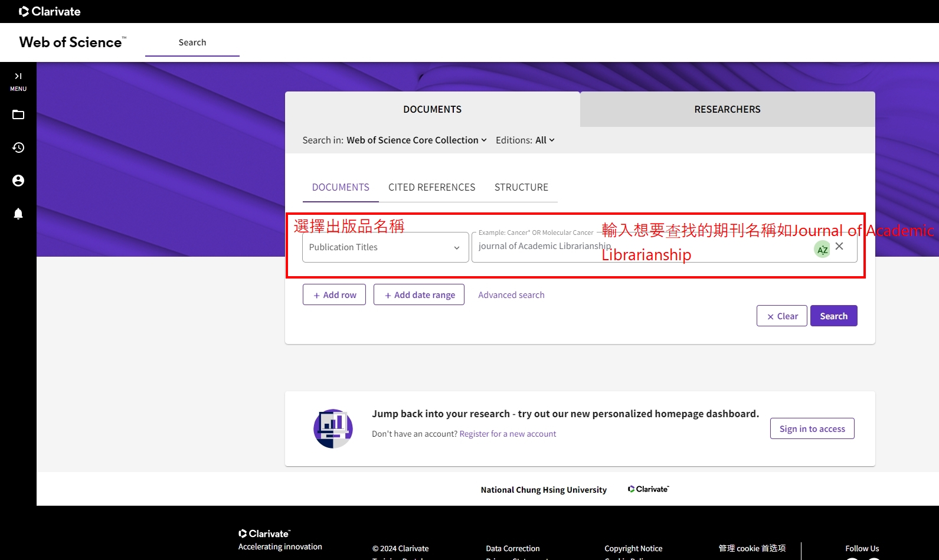Clear search field with the X icon
This screenshot has width=939, height=560.
(x=839, y=246)
